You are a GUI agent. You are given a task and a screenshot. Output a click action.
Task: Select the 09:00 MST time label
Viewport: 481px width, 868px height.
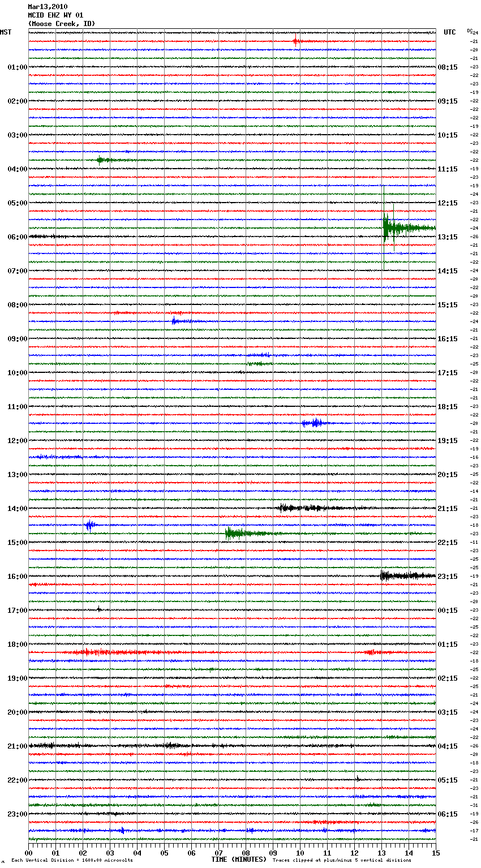click(x=18, y=339)
